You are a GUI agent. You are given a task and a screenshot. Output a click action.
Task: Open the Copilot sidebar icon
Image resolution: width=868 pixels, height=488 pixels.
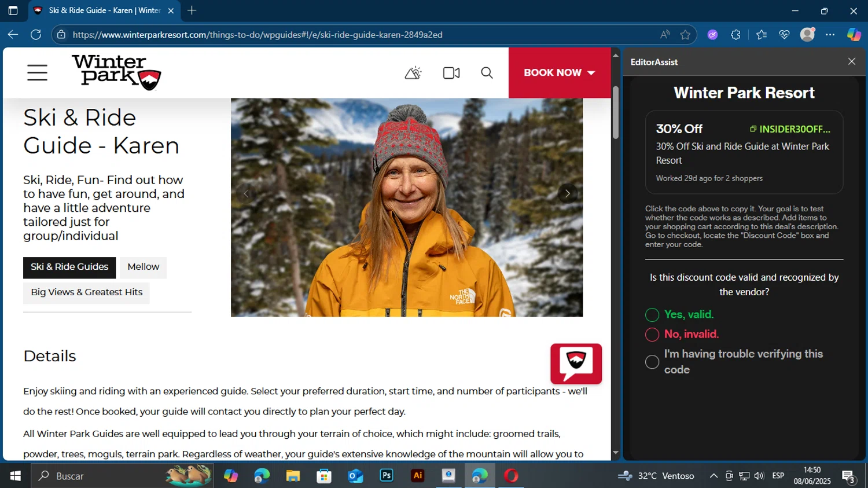[x=854, y=35]
